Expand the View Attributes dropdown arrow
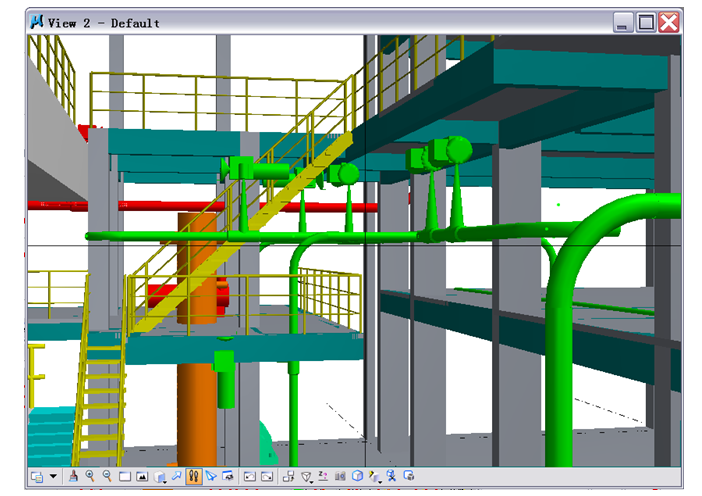Screen dimensions: 702x496 click(x=53, y=477)
